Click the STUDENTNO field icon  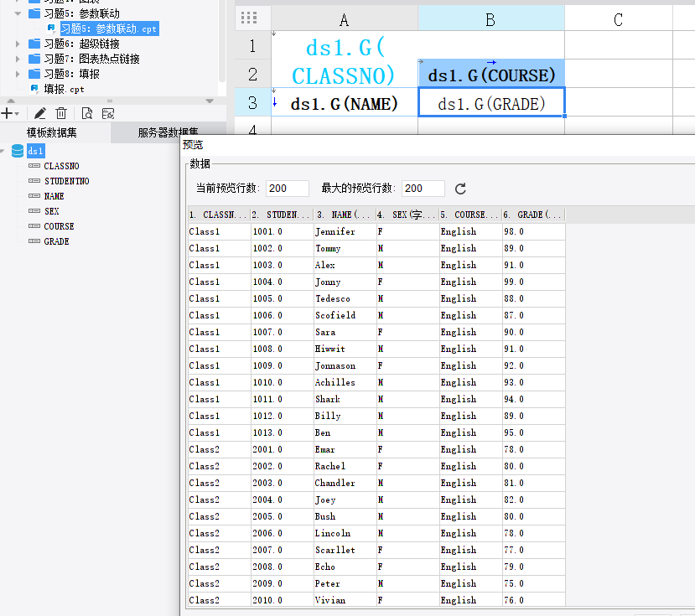34,181
